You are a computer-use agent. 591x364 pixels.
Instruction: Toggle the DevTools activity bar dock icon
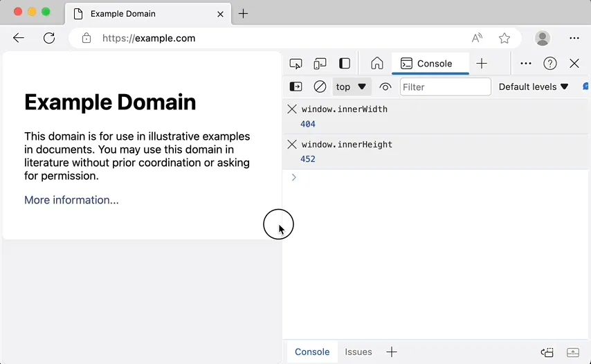(x=345, y=63)
